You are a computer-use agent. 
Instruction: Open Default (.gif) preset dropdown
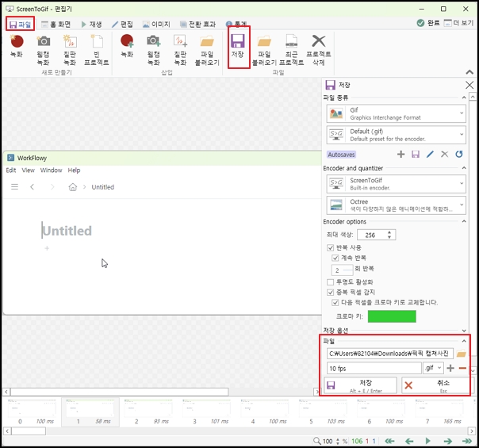[x=397, y=135]
